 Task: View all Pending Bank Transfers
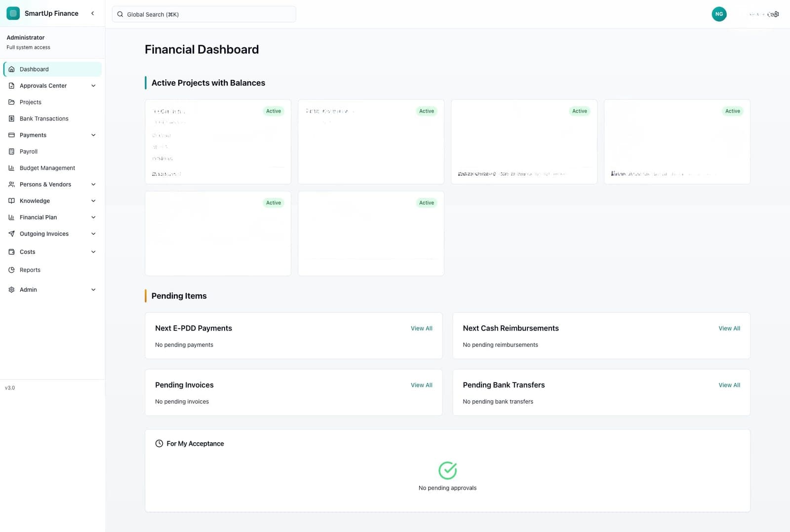pyautogui.click(x=729, y=385)
